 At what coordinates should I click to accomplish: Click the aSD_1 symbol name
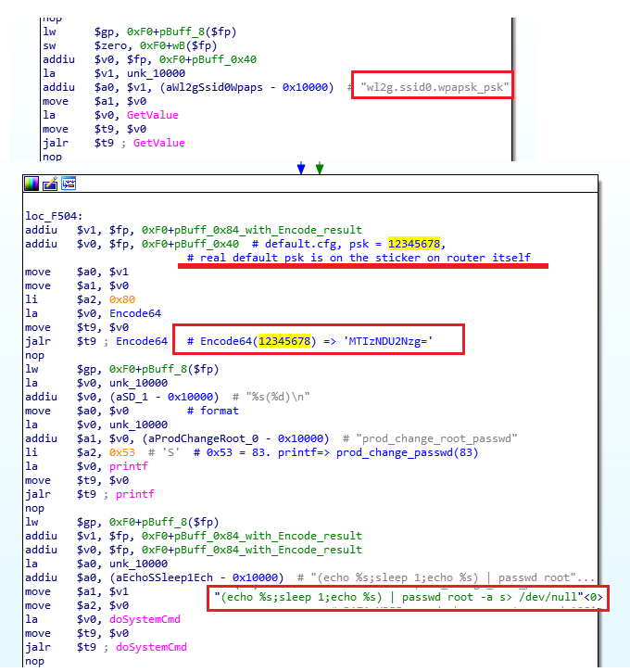(132, 397)
